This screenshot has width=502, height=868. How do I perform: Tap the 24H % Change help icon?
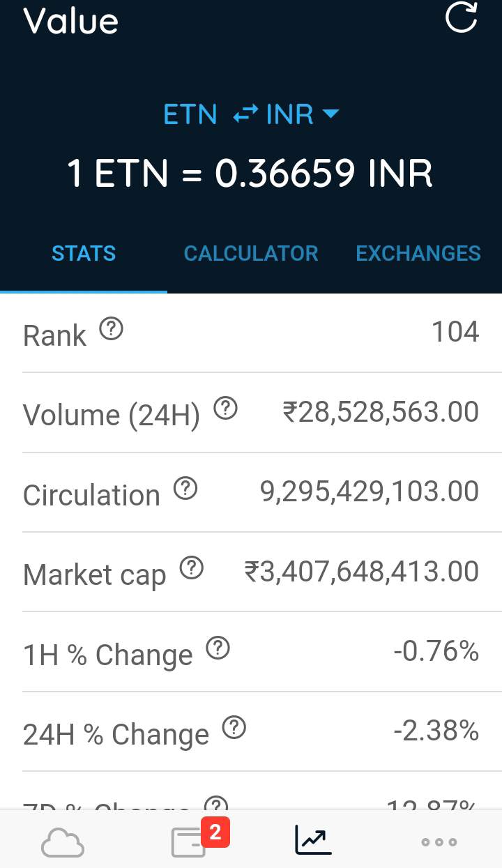point(234,729)
